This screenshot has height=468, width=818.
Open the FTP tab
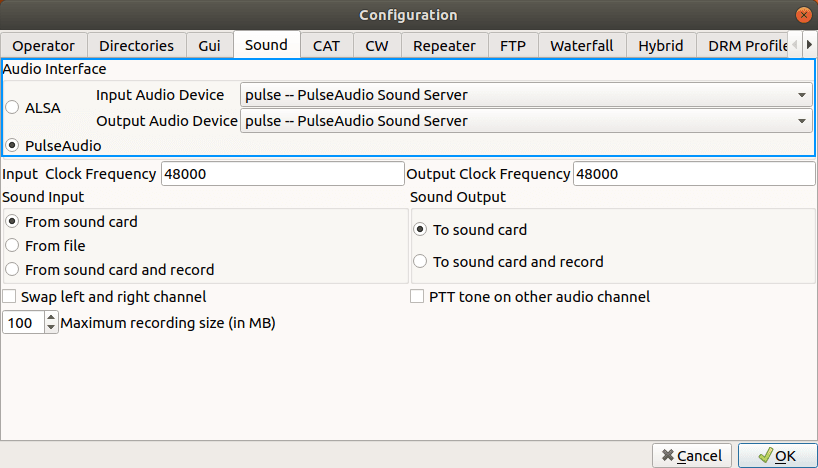[x=513, y=46]
